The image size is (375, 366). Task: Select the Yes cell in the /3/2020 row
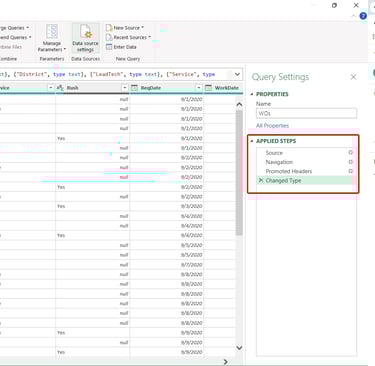tap(92, 206)
